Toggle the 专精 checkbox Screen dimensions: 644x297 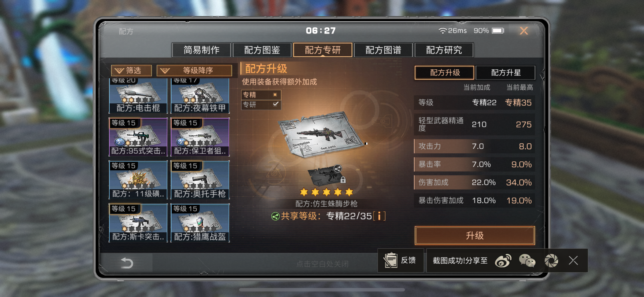(275, 95)
